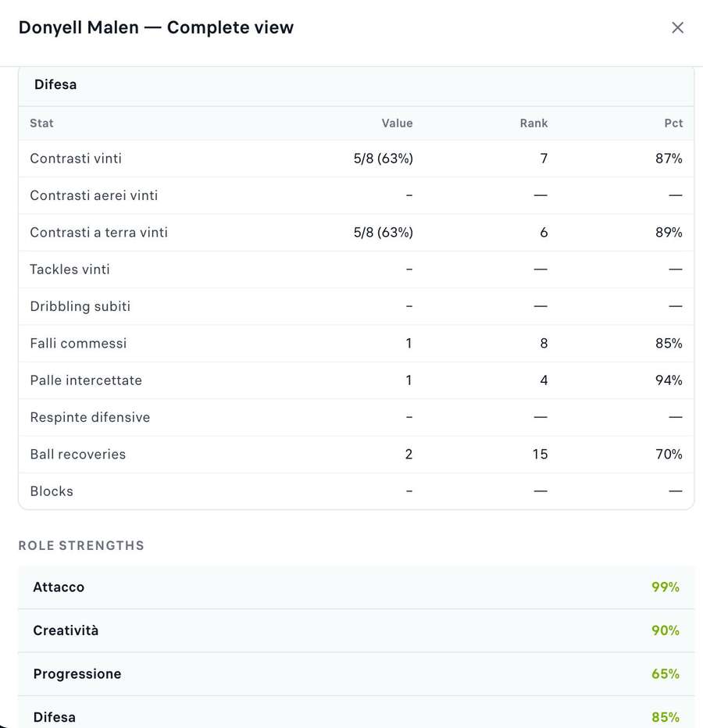Open the Progressione role strength row
The height and width of the screenshot is (728, 703).
[x=356, y=674]
